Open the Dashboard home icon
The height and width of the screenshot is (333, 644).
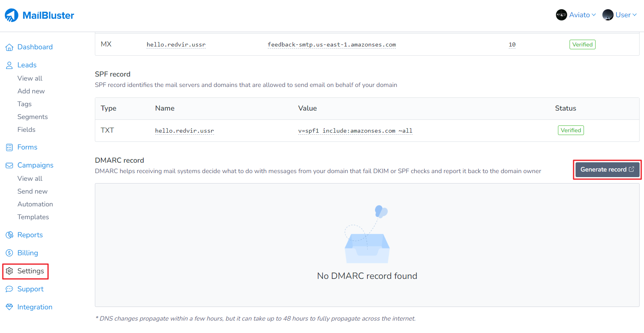point(9,47)
